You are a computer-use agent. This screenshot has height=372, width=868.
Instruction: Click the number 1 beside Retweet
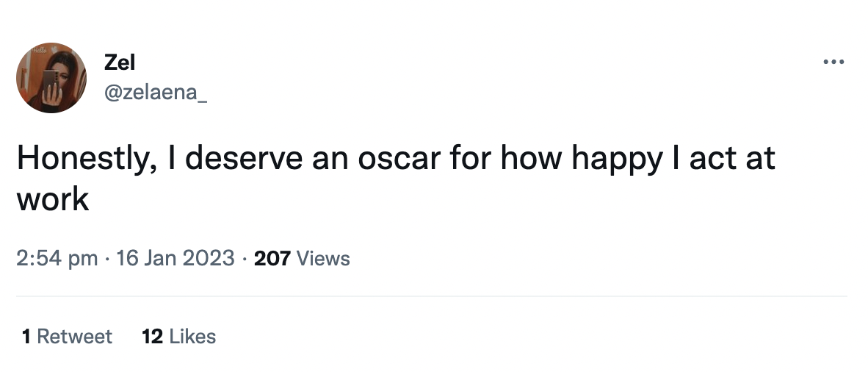tap(26, 337)
